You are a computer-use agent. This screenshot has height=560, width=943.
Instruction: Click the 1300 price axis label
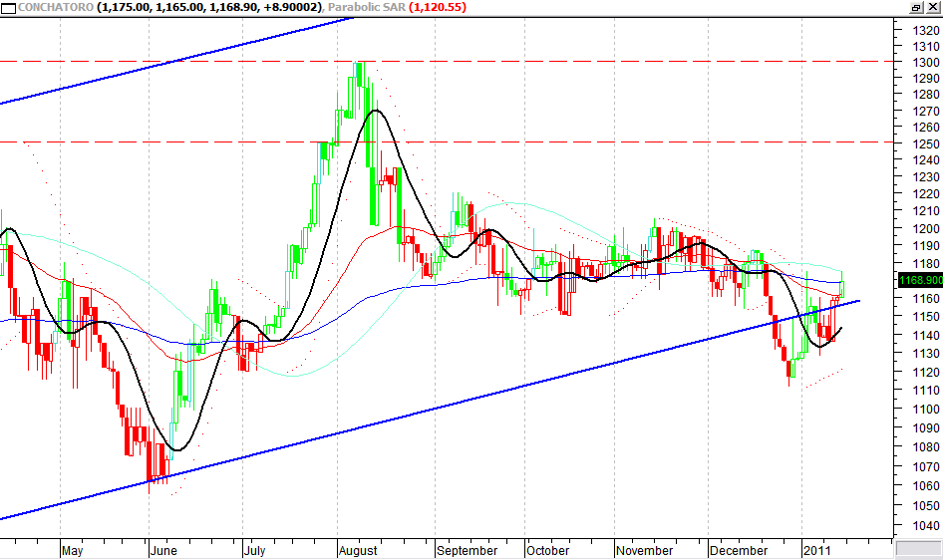[926, 63]
